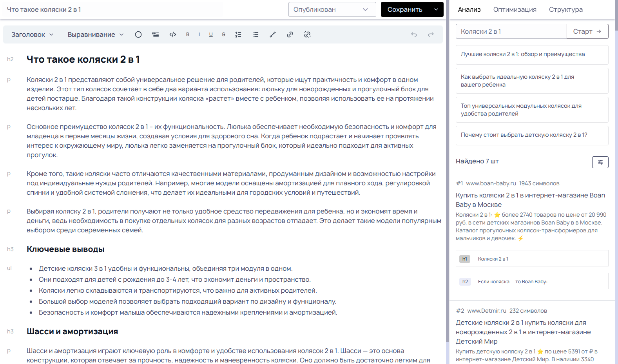The width and height of the screenshot is (618, 364).
Task: Click the circle icon in formatting toolbar
Action: (138, 34)
